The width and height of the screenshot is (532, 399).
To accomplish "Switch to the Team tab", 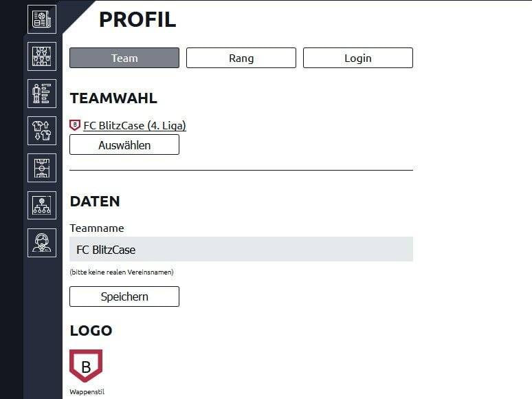I will (124, 58).
